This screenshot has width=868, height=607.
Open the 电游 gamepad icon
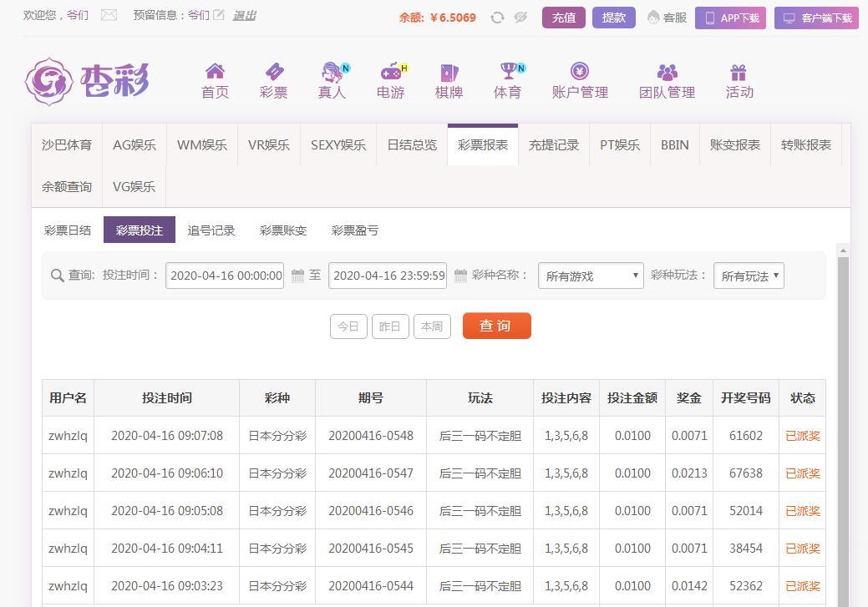[390, 72]
